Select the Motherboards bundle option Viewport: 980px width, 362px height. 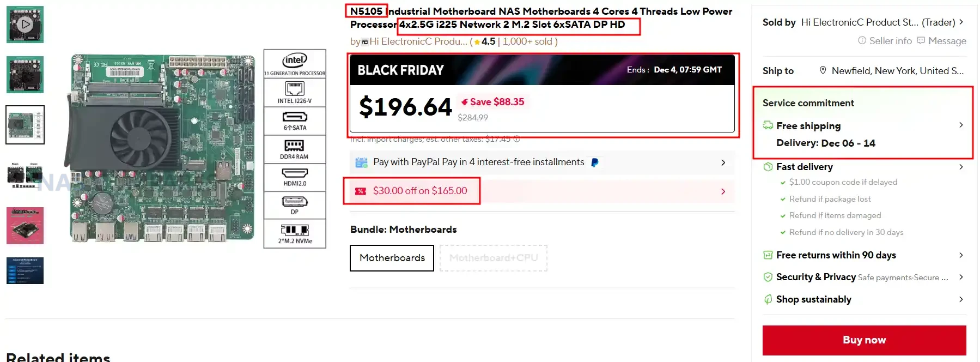click(392, 258)
